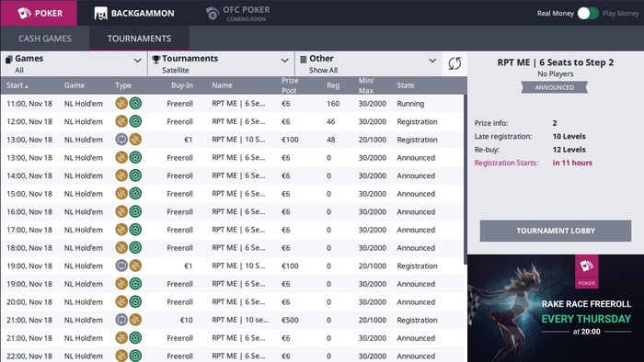Click the Backgammon board icon
The image size is (644, 362).
100,13
